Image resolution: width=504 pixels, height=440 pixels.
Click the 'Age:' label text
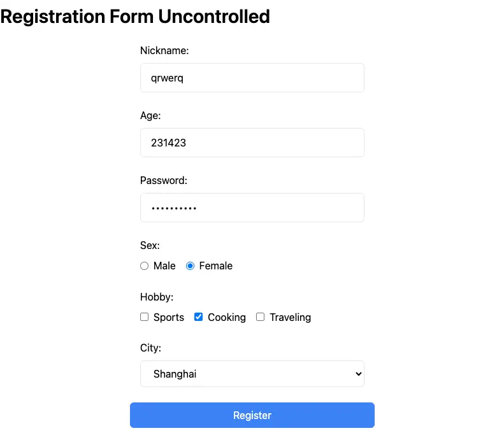[150, 116]
